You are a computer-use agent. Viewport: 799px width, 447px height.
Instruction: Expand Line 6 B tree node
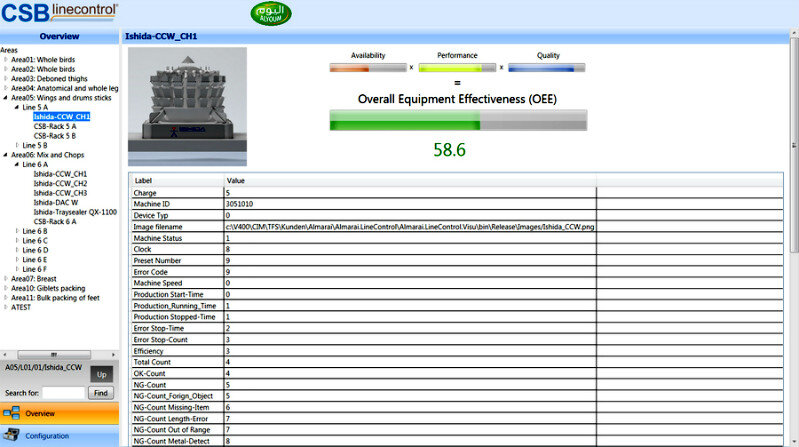[16, 231]
